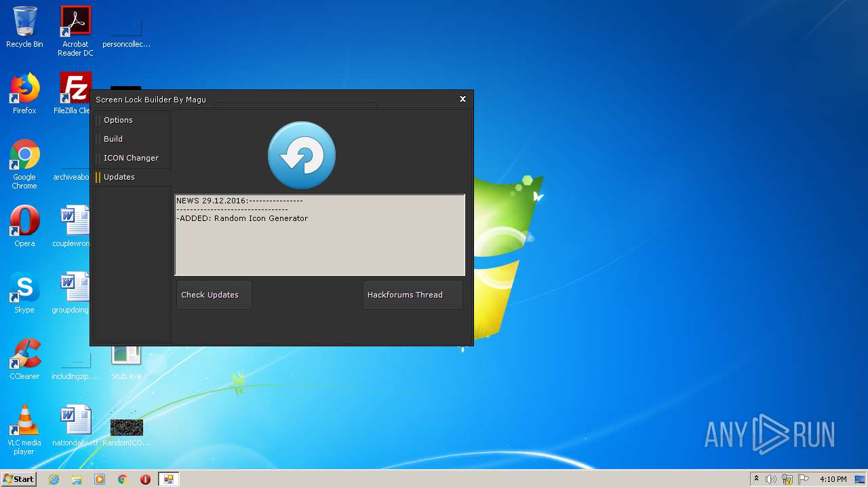Select the RandomICO... desktop file
This screenshot has height=488, width=868.
pyautogui.click(x=126, y=428)
